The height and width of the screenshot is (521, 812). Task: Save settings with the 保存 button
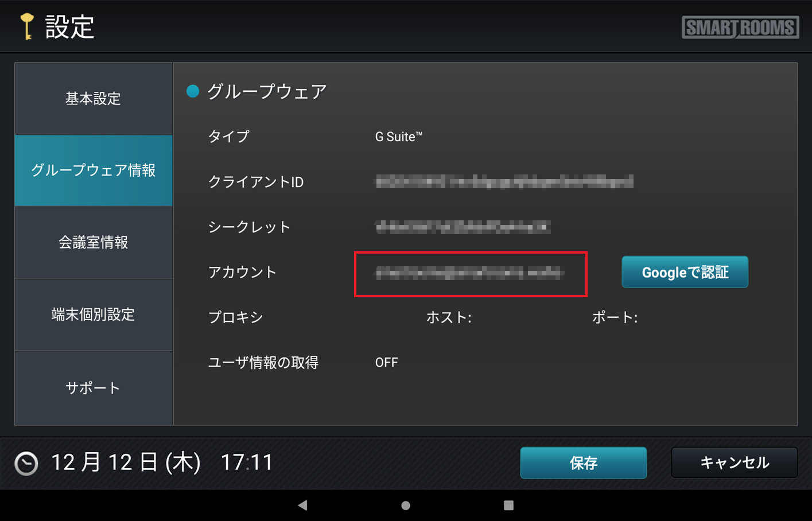click(583, 463)
